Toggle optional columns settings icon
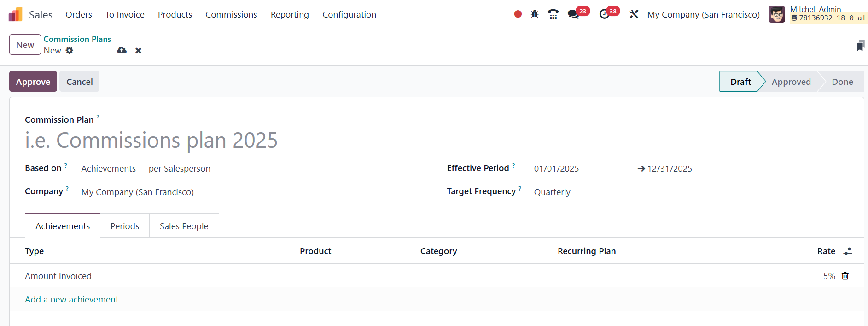Image resolution: width=868 pixels, height=326 pixels. click(x=847, y=251)
